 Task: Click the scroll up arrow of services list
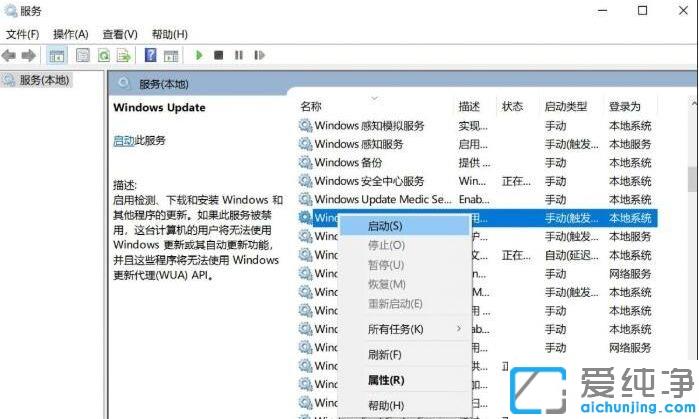[x=694, y=103]
